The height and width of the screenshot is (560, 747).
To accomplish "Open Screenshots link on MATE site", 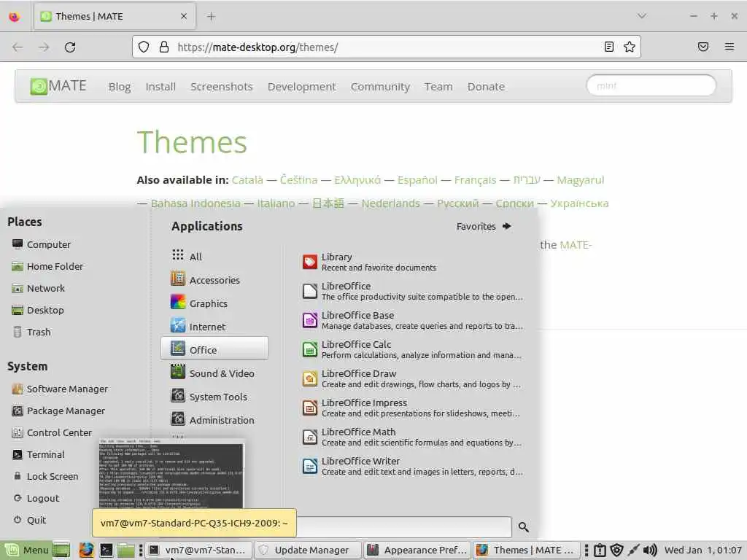I will (222, 87).
